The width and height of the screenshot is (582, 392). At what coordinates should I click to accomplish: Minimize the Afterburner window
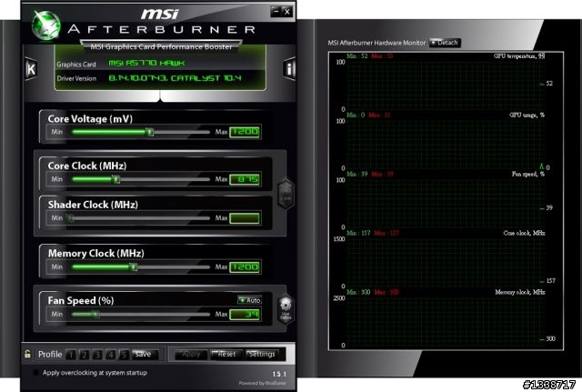pos(276,12)
